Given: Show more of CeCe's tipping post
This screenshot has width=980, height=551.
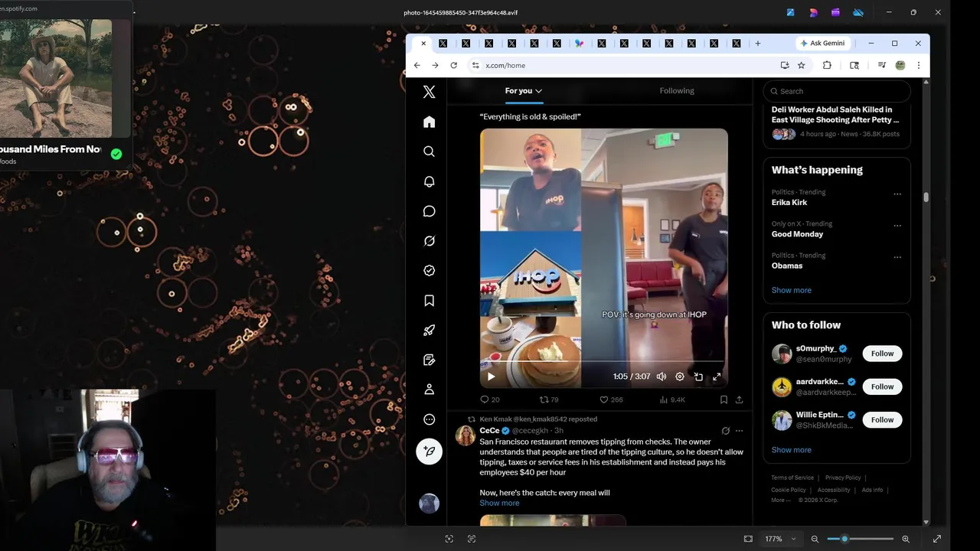Looking at the screenshot, I should coord(499,503).
